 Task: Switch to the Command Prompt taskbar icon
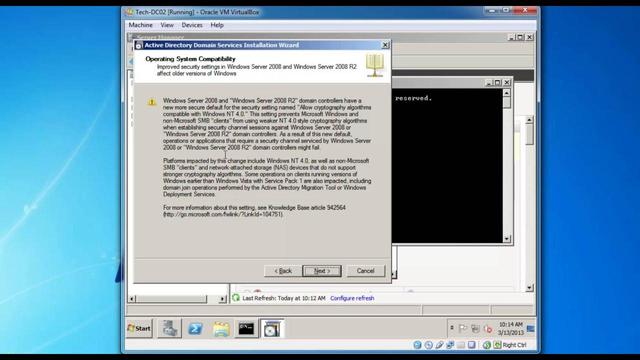[x=246, y=329]
